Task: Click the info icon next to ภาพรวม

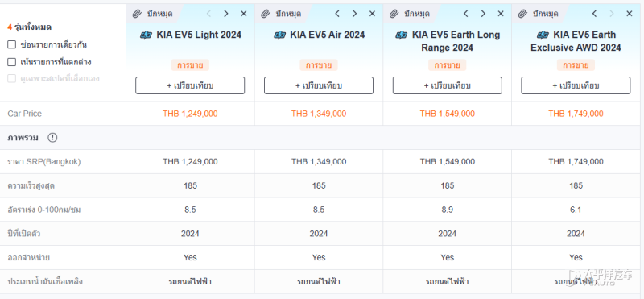Action: coord(52,138)
